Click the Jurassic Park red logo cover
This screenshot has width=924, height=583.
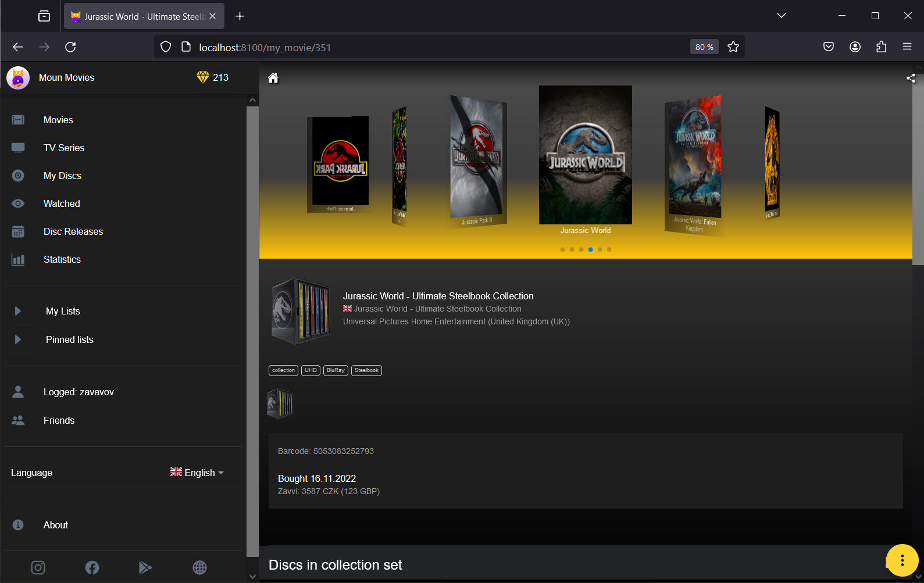[x=340, y=164]
